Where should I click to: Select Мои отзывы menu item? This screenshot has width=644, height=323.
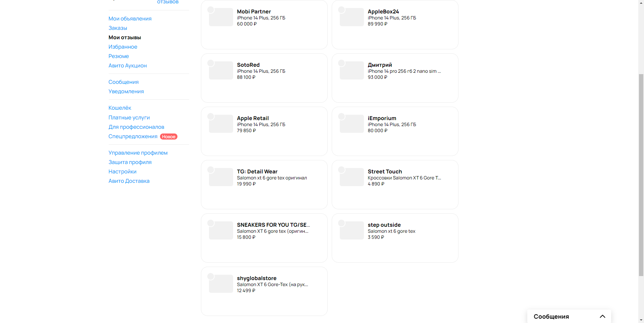pos(125,37)
